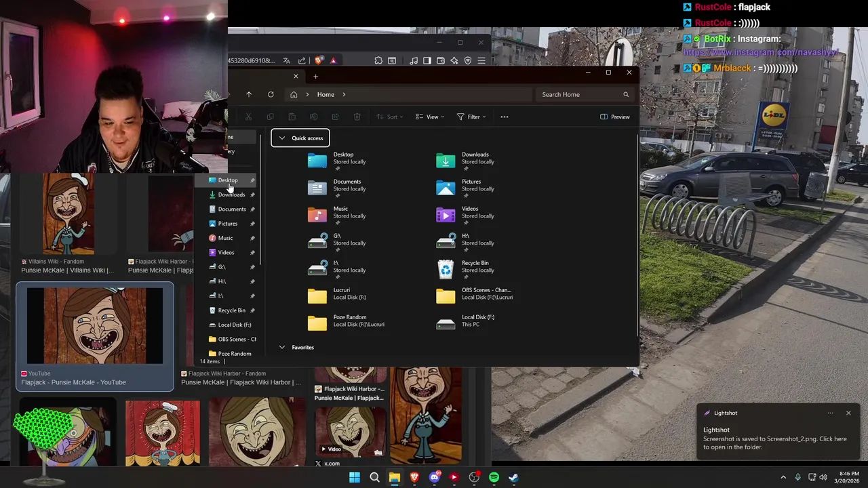868x488 pixels.
Task: Open Desktop in navigation sidebar
Action: [229, 180]
